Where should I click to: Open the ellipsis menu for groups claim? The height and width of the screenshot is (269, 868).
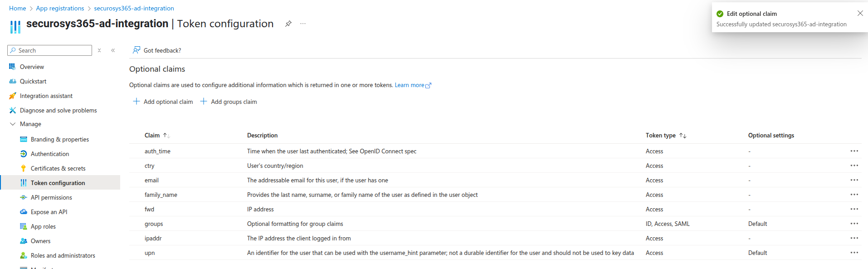854,224
